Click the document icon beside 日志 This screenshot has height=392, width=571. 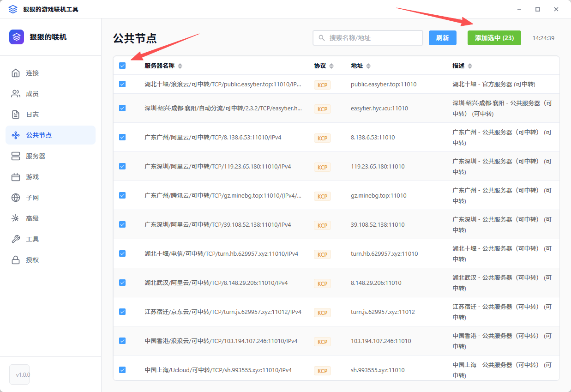16,115
